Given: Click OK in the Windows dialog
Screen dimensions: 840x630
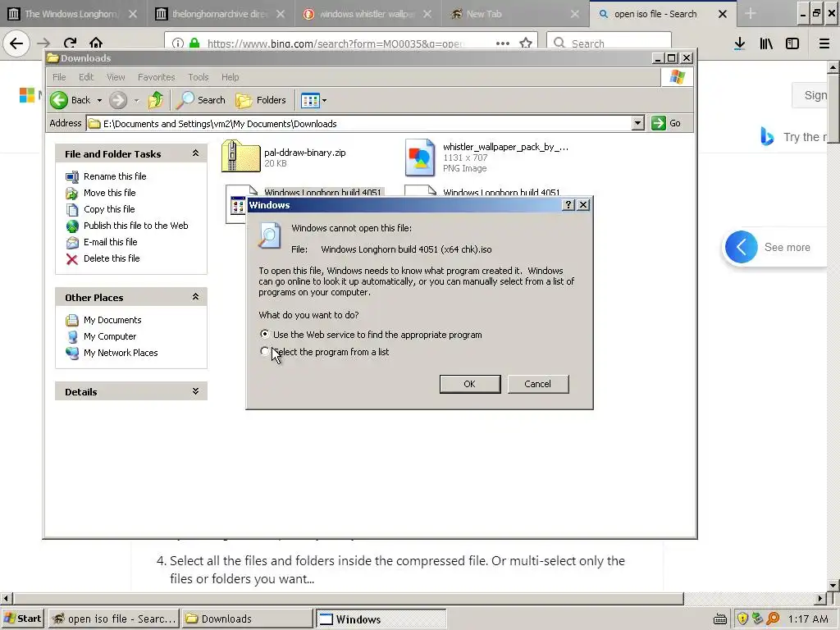Looking at the screenshot, I should pos(470,384).
